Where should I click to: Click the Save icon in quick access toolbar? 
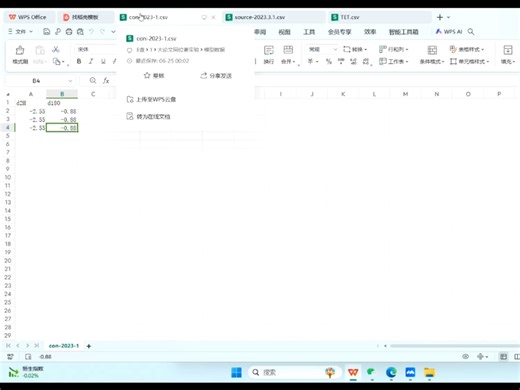(x=47, y=32)
